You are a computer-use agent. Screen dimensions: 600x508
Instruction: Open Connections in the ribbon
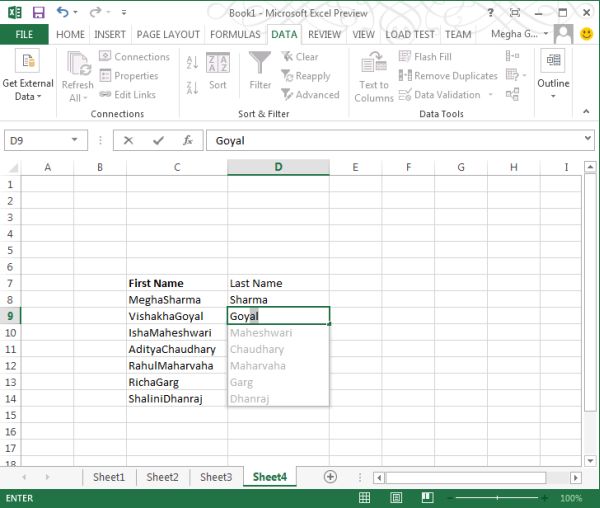pyautogui.click(x=134, y=57)
